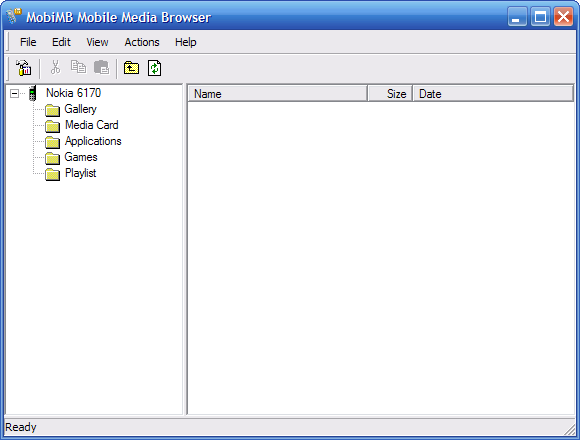
Task: Maximize the MobiMB window
Action: point(540,17)
